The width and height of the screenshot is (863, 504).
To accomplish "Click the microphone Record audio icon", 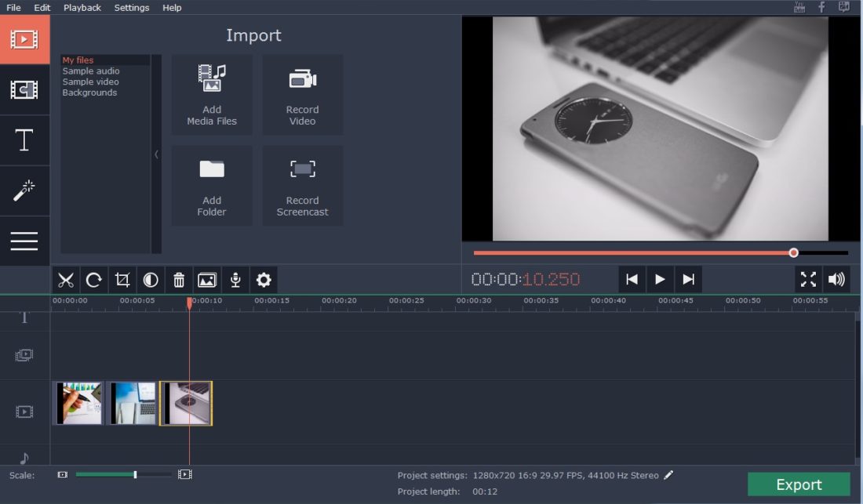I will (x=235, y=280).
